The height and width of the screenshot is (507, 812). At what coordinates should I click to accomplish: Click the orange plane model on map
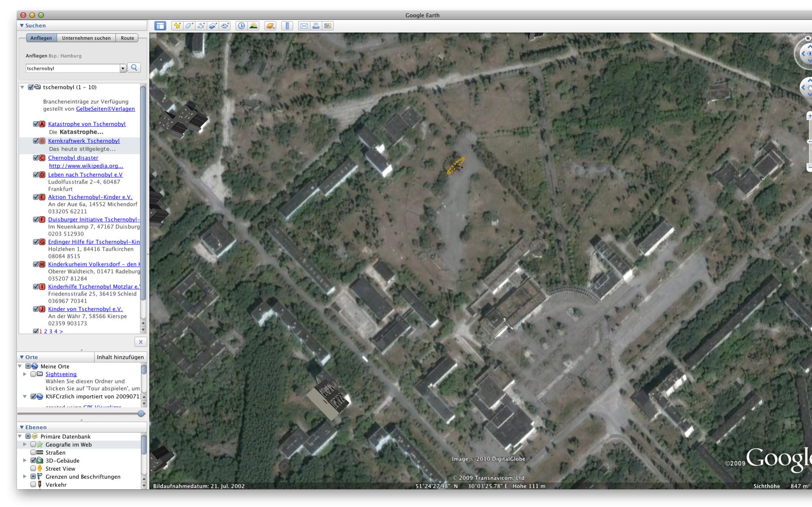click(456, 165)
